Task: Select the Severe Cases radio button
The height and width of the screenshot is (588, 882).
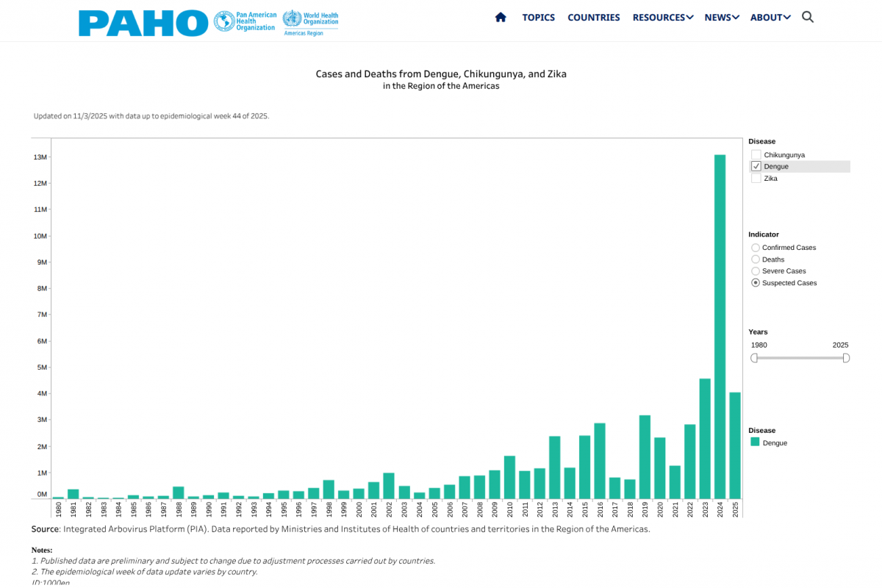Action: [756, 271]
